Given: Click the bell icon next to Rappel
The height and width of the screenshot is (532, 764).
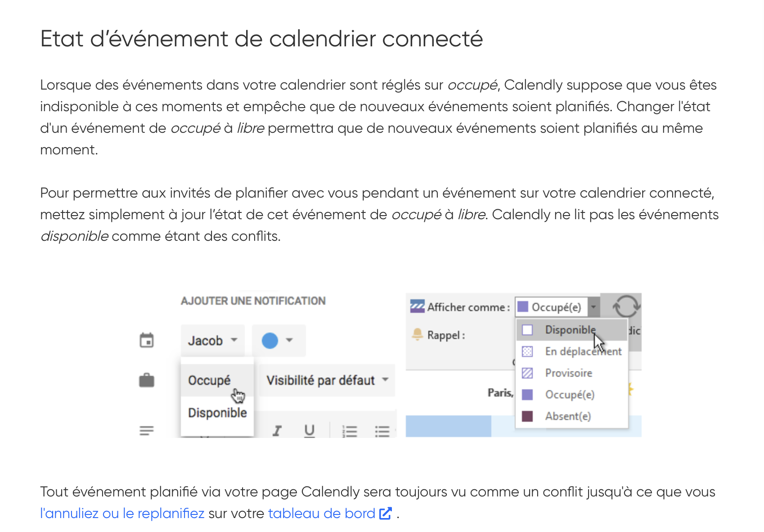Looking at the screenshot, I should (x=417, y=334).
